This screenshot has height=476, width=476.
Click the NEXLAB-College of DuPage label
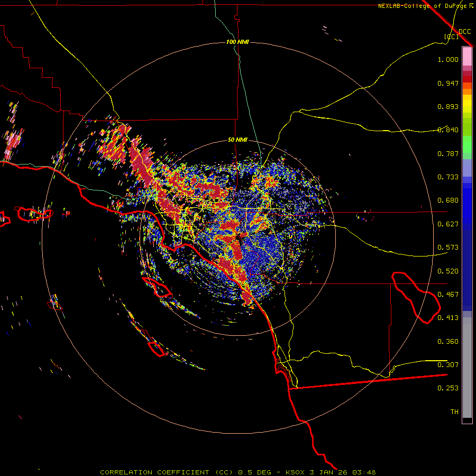coord(422,6)
